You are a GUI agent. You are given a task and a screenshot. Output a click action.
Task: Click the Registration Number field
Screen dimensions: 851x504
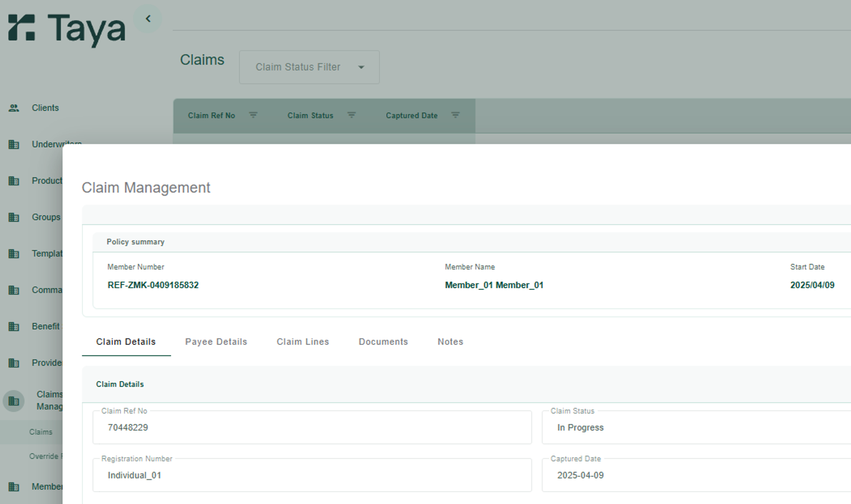pos(312,476)
